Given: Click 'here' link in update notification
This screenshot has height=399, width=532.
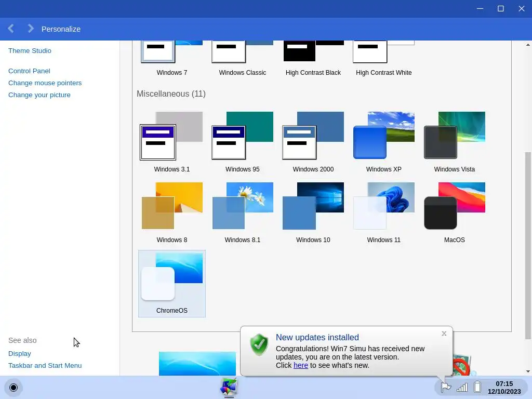Looking at the screenshot, I should 301,365.
